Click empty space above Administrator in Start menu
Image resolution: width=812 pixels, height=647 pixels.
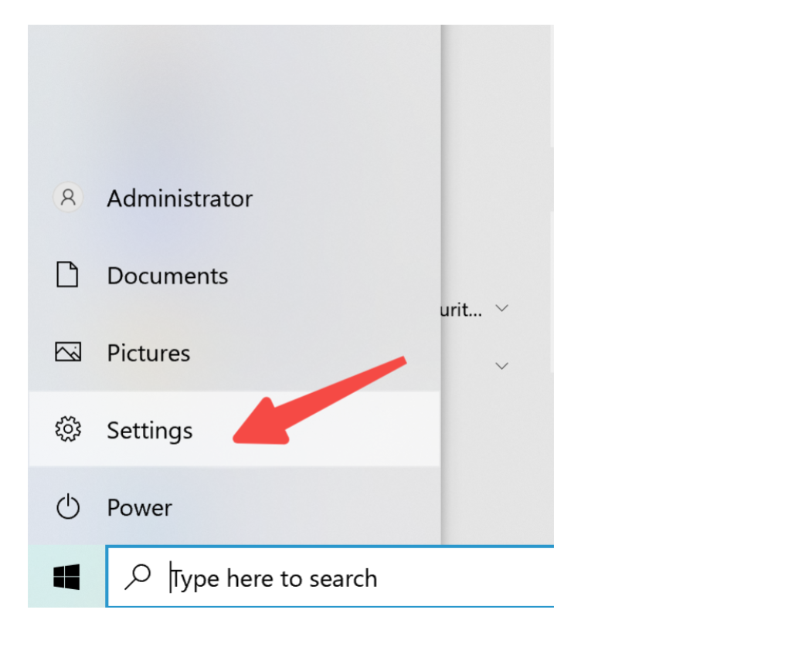(x=234, y=98)
